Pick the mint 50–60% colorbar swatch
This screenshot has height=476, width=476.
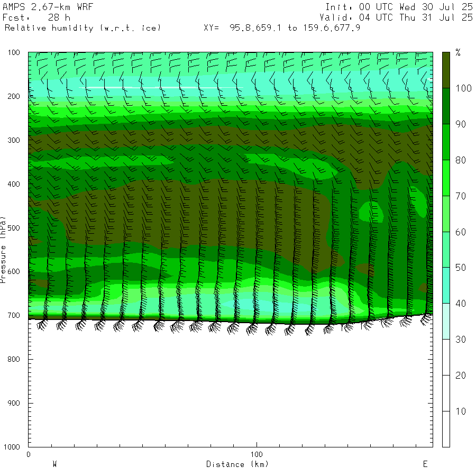(446, 250)
